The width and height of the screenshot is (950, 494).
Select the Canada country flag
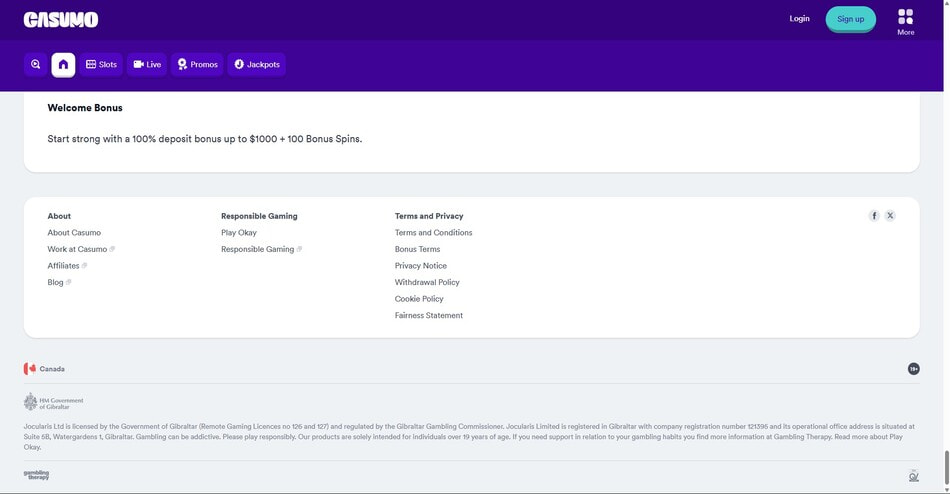(x=30, y=369)
